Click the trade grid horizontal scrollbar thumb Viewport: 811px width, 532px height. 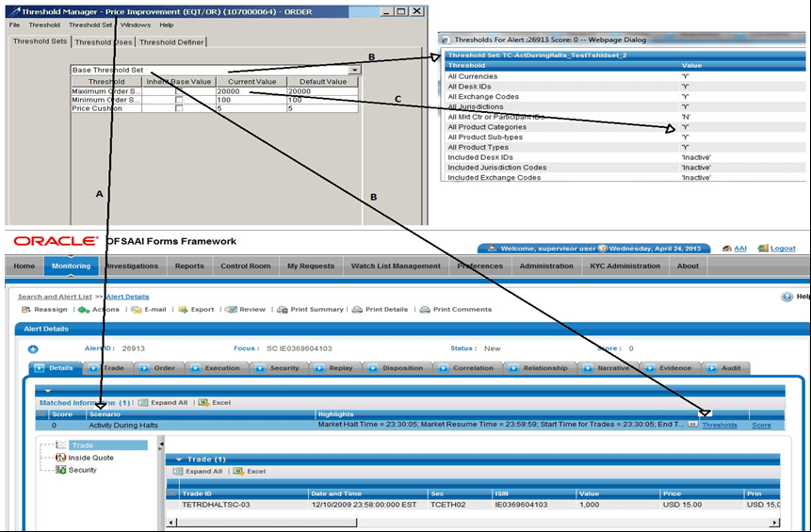click(x=267, y=523)
